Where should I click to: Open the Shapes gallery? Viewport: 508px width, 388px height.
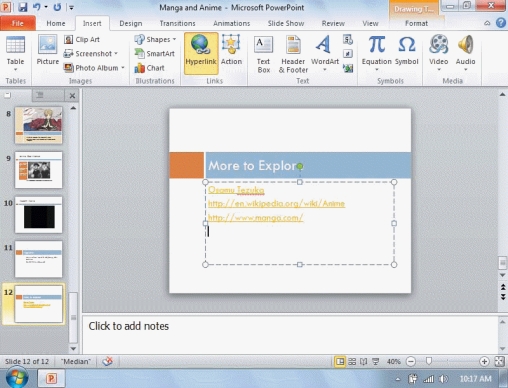pos(155,39)
